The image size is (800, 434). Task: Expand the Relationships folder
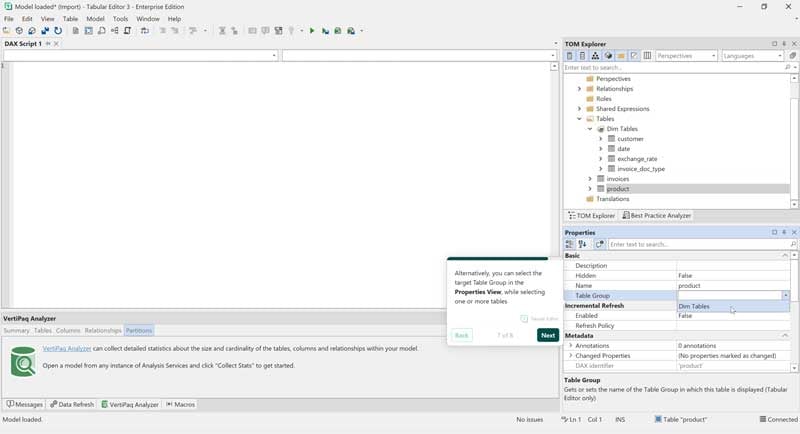579,89
